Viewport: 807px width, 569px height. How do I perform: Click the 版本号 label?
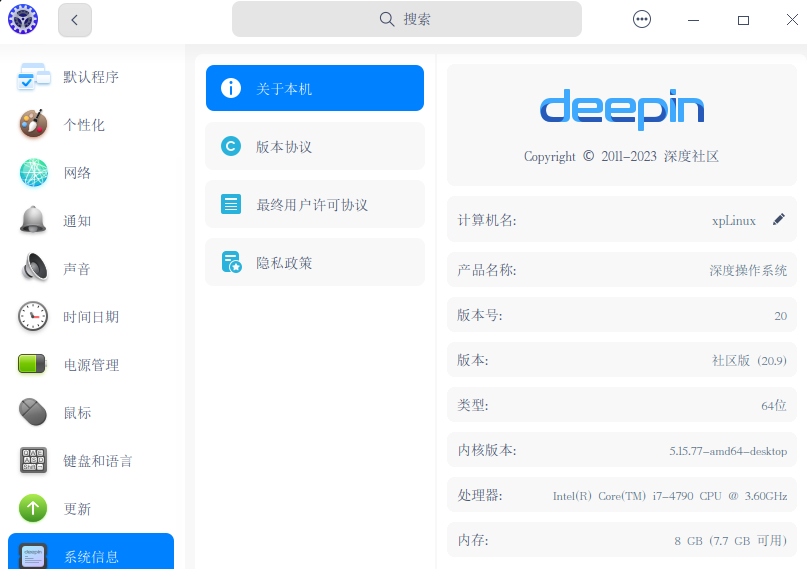click(x=480, y=315)
